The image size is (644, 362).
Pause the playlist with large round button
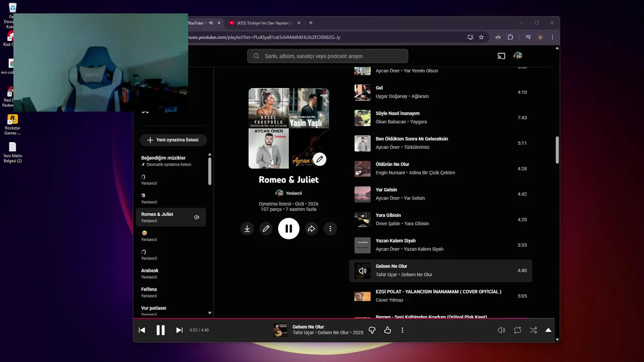289,229
